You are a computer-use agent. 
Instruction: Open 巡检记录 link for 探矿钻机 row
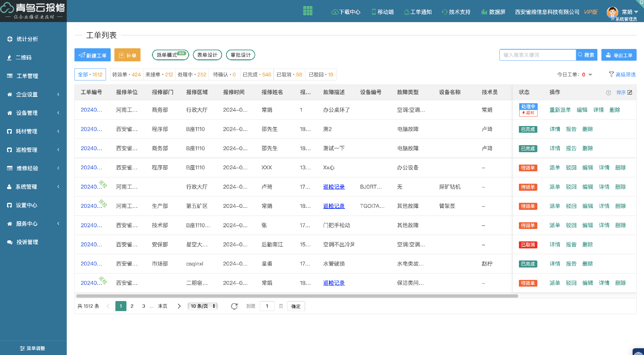tap(334, 187)
